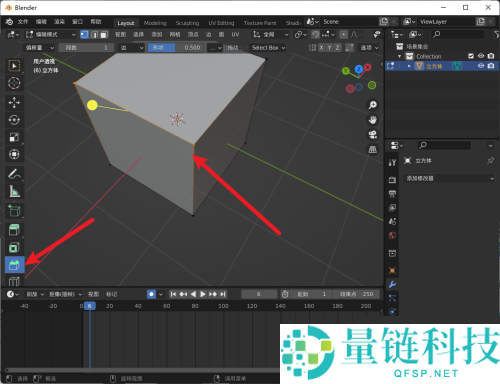Screen dimensions: 500x384
Task: Expand the cube object tree arrow
Action: pos(409,66)
